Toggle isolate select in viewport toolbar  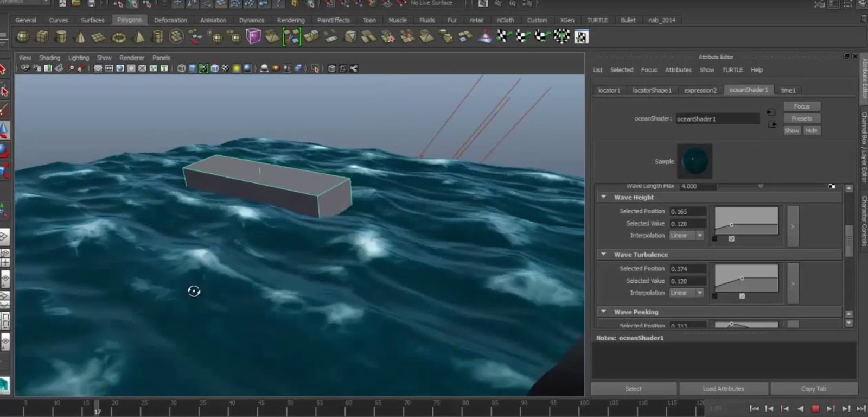point(315,68)
